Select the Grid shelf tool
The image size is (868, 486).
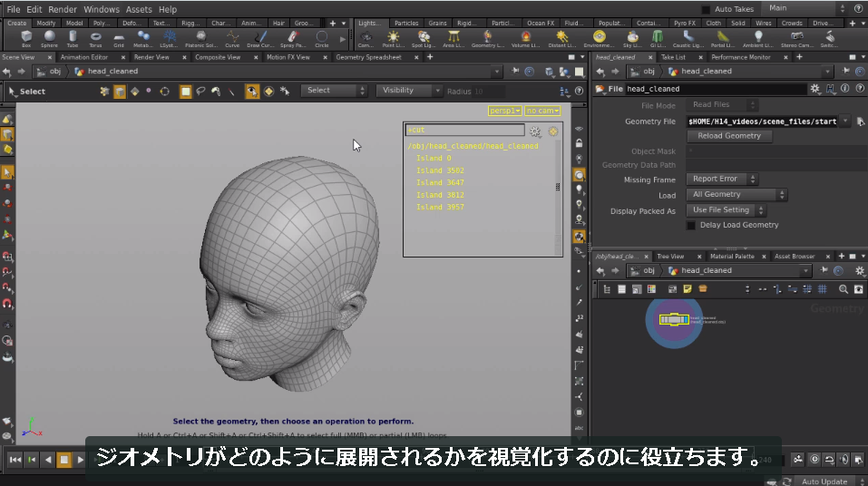point(119,39)
